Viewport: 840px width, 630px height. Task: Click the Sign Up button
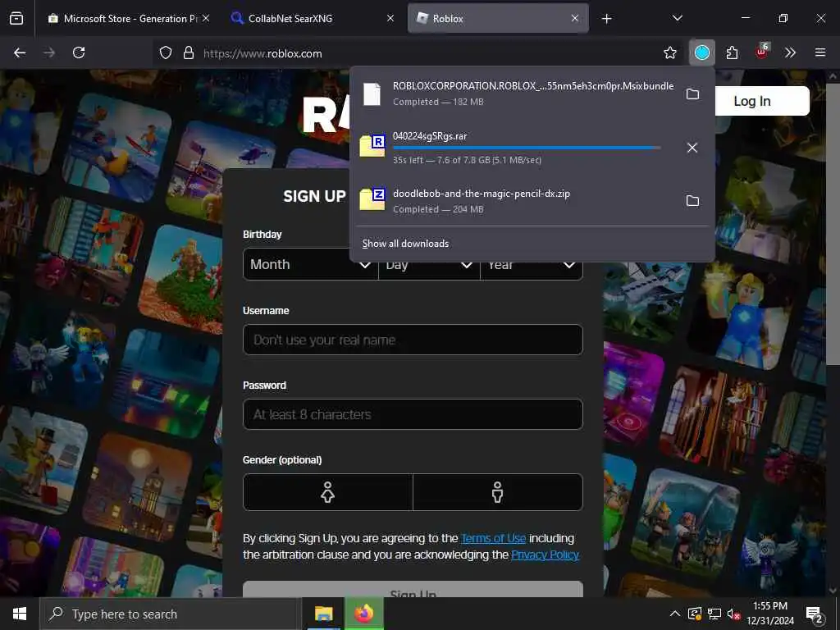tap(413, 589)
